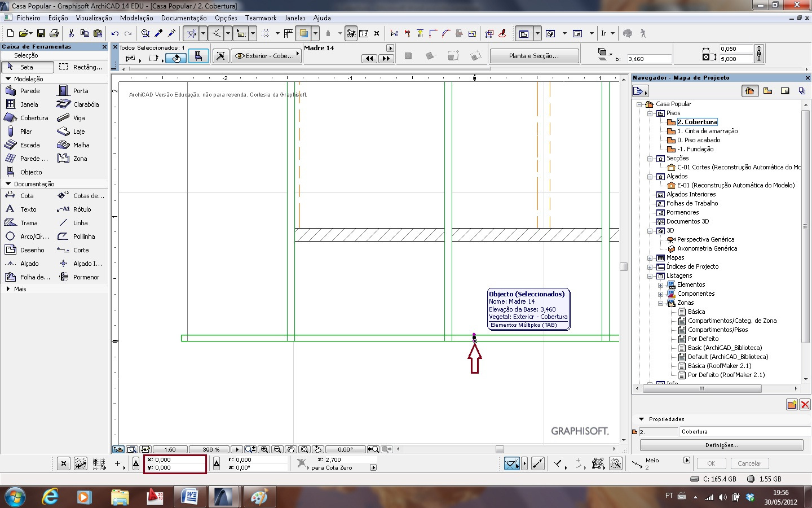The width and height of the screenshot is (812, 508).
Task: Open the Visualização menu
Action: pos(94,18)
